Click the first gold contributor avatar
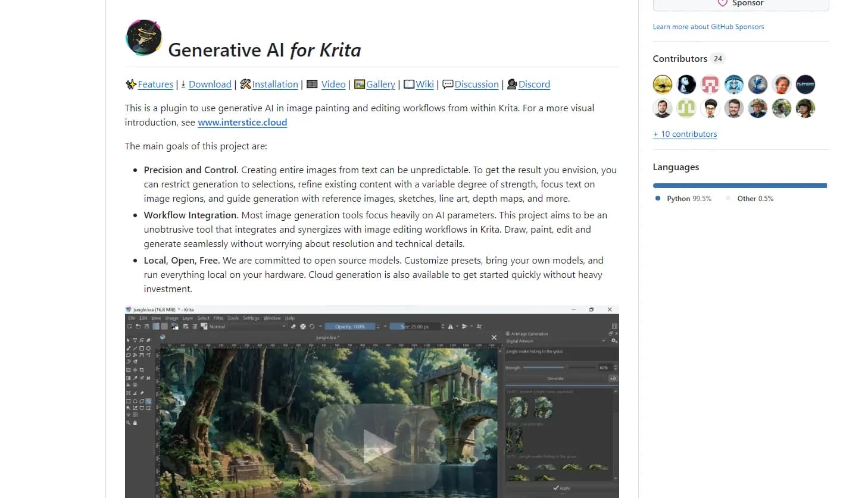 662,84
